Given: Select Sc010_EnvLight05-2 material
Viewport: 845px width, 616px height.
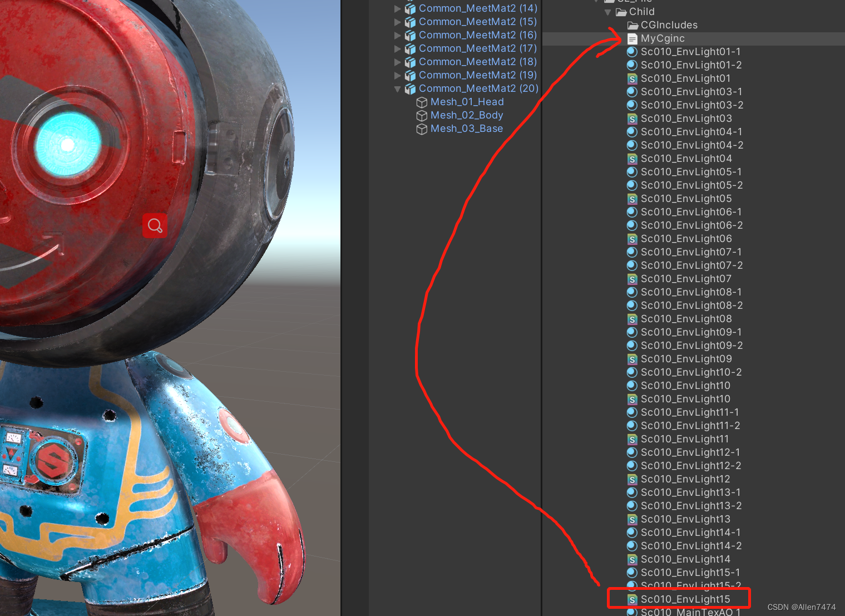Looking at the screenshot, I should click(692, 185).
